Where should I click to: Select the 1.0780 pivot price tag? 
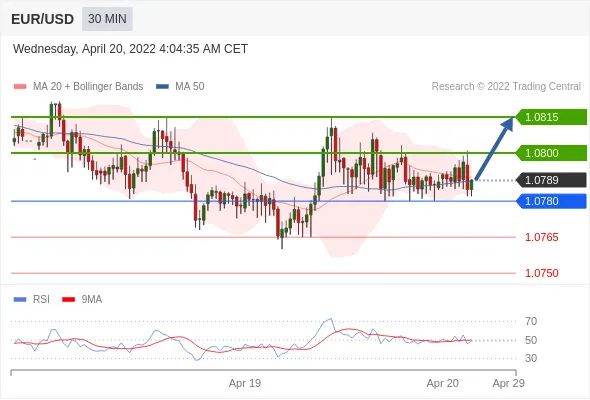point(551,201)
